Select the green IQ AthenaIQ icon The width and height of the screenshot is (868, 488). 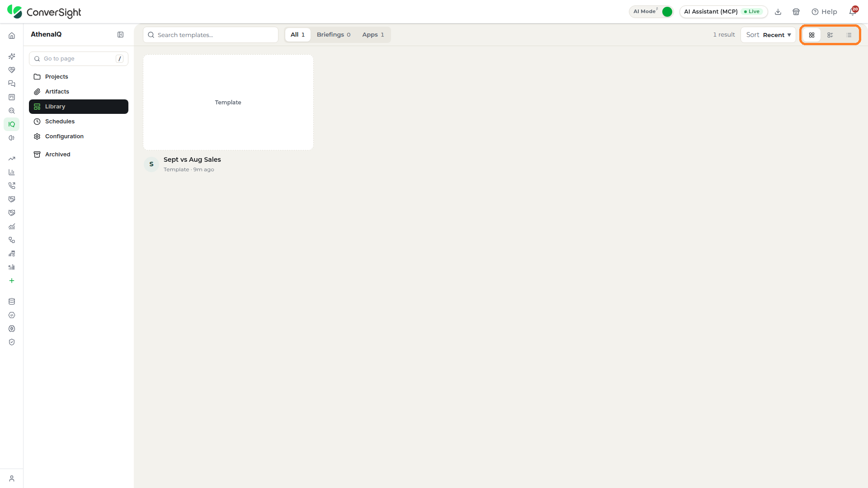click(x=12, y=124)
